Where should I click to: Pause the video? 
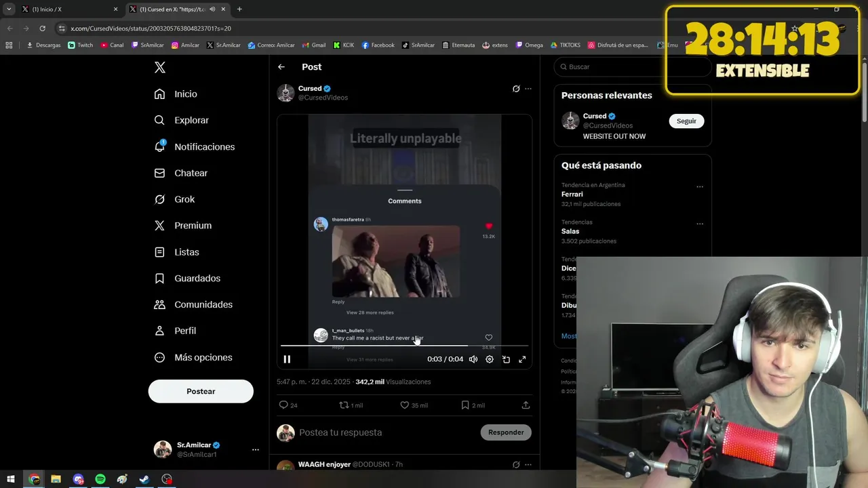click(x=287, y=359)
